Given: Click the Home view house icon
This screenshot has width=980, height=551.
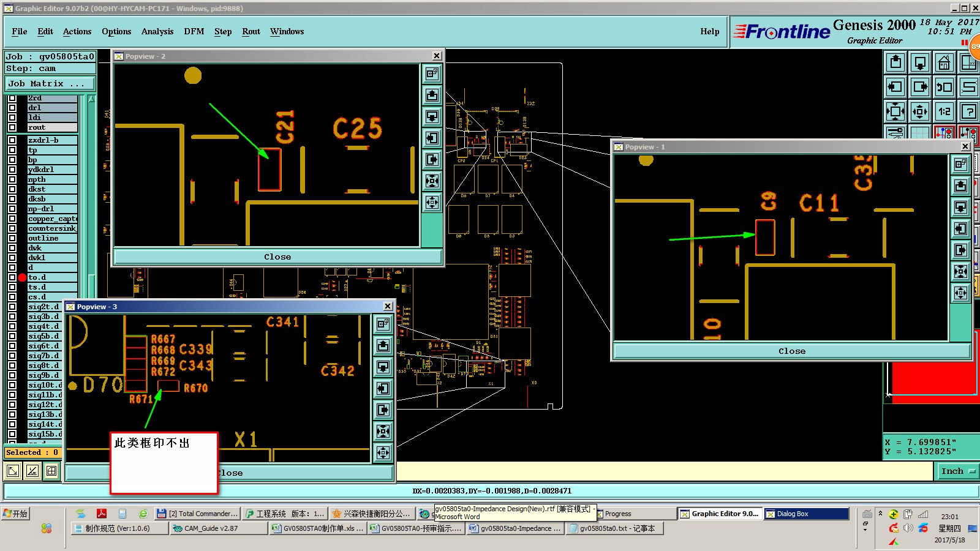Looking at the screenshot, I should click(x=944, y=62).
